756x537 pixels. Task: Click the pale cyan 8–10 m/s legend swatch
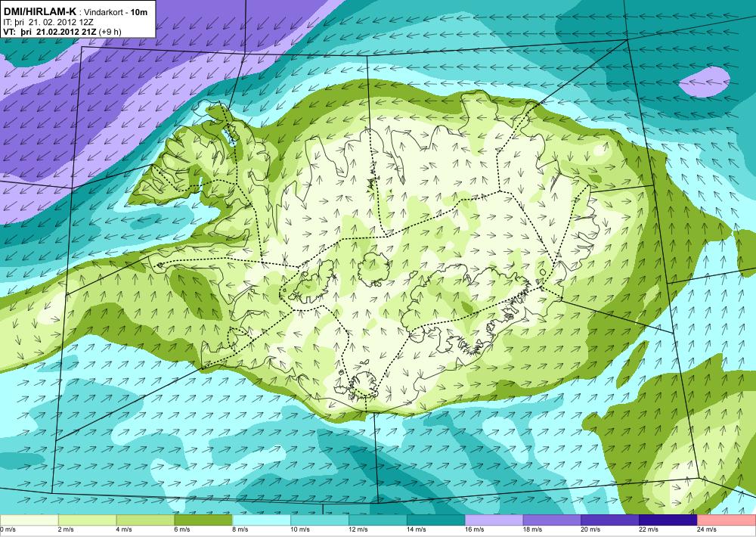pos(262,520)
